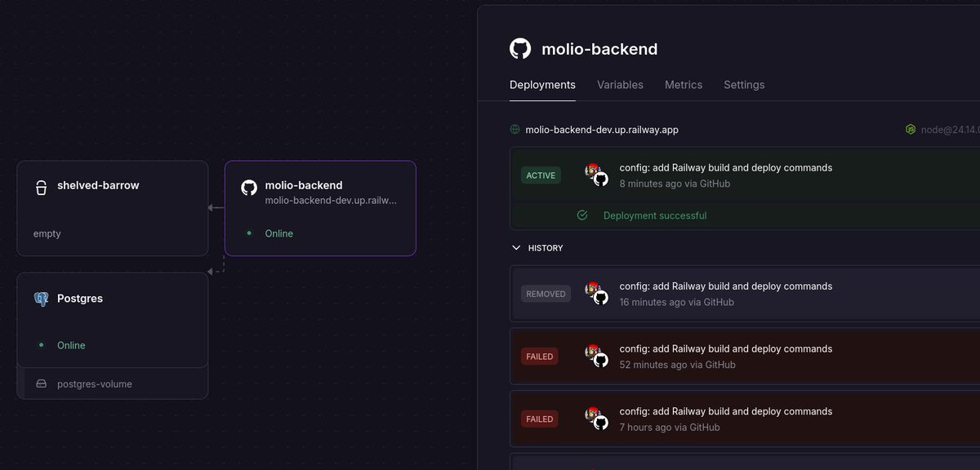980x470 pixels.
Task: Click the drive icon beside postgres-volume
Action: click(41, 384)
